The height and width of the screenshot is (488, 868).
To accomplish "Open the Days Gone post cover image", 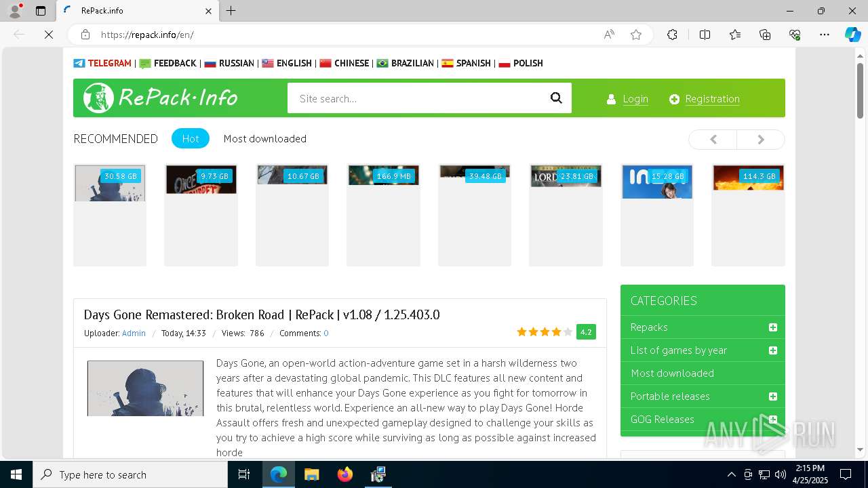I will (x=145, y=388).
